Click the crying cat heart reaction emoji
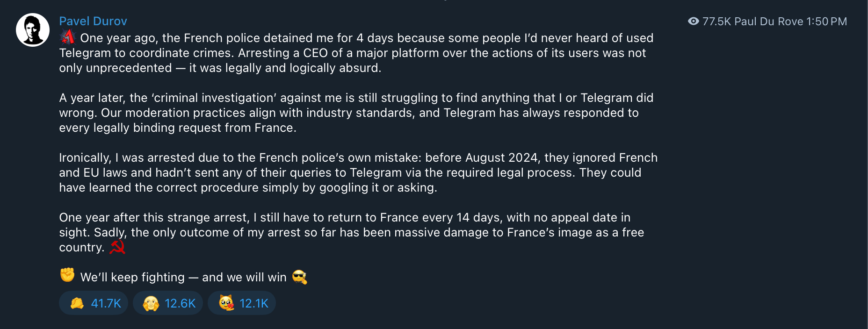This screenshot has width=868, height=329. coord(226,303)
